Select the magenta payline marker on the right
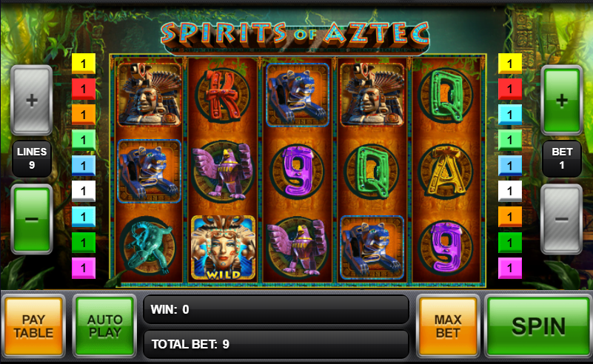The height and width of the screenshot is (364, 593). [510, 268]
